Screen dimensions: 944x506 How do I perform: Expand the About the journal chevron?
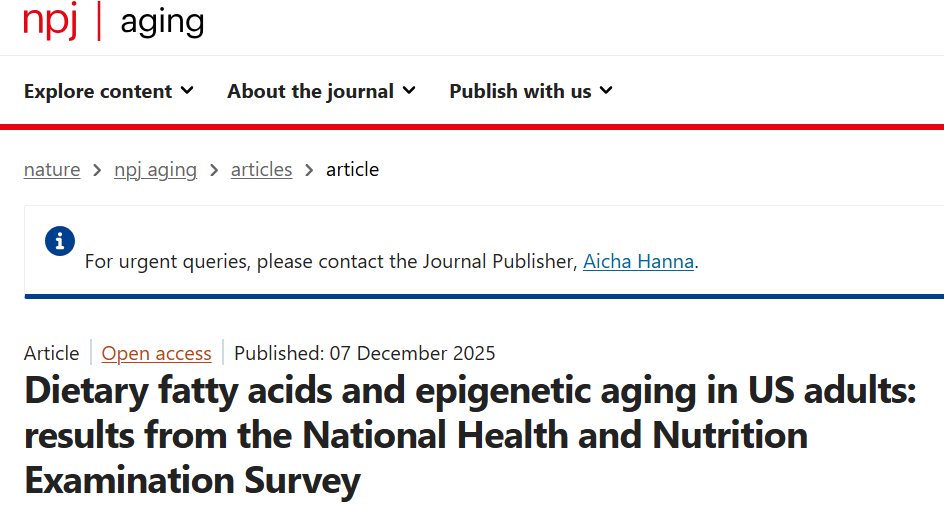click(409, 91)
